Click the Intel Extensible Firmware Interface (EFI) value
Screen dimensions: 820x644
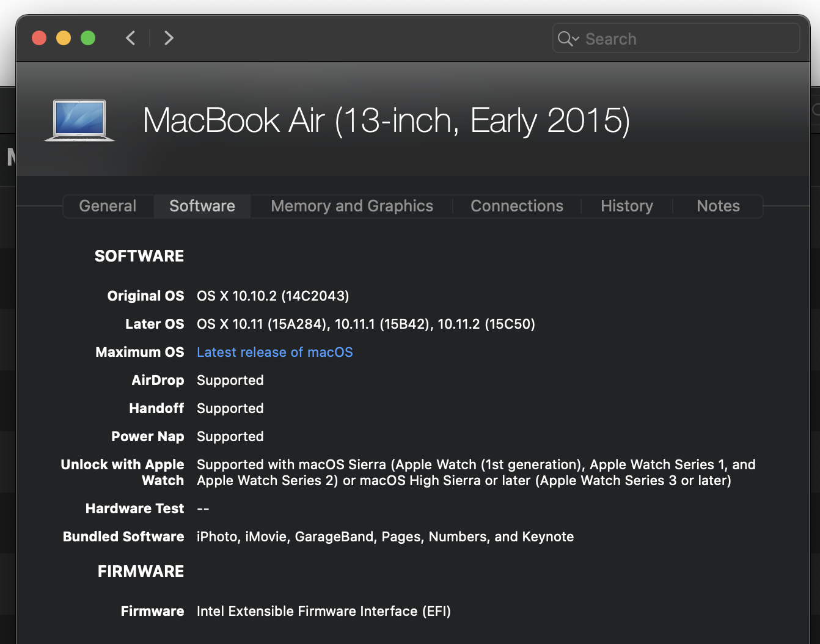[x=324, y=611]
